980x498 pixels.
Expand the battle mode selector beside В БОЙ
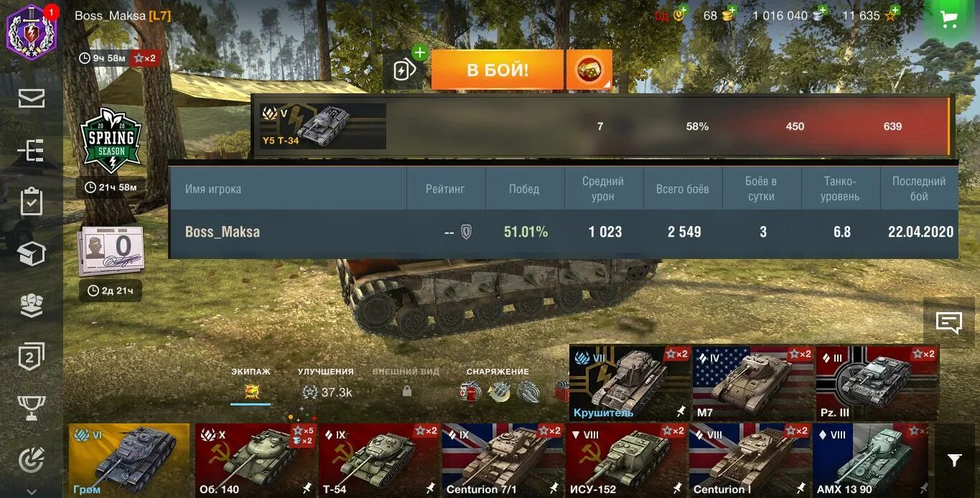[589, 70]
